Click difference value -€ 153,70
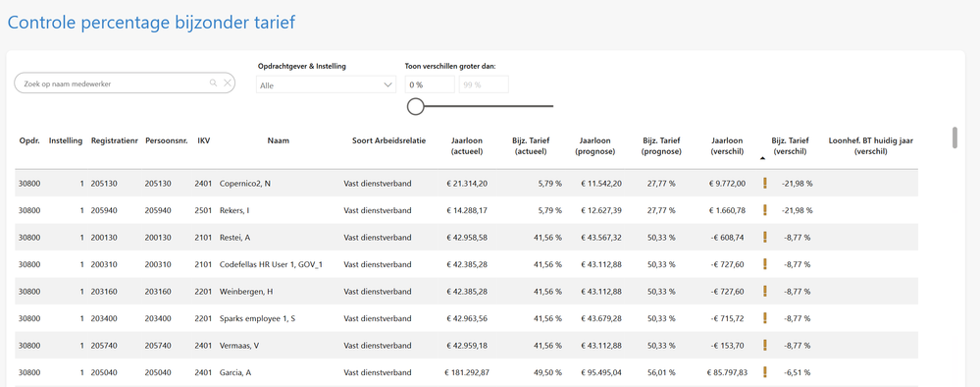This screenshot has height=387, width=980. pos(728,346)
